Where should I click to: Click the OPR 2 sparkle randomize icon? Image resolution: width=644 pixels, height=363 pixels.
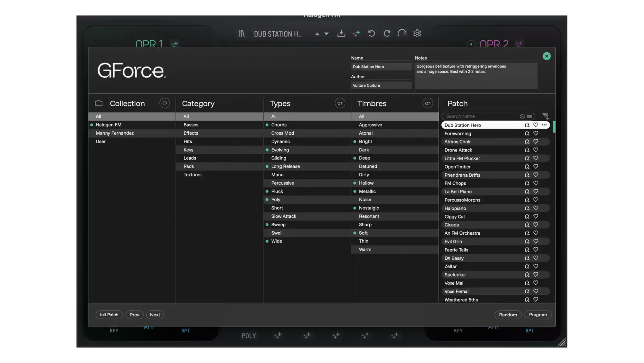tap(519, 44)
